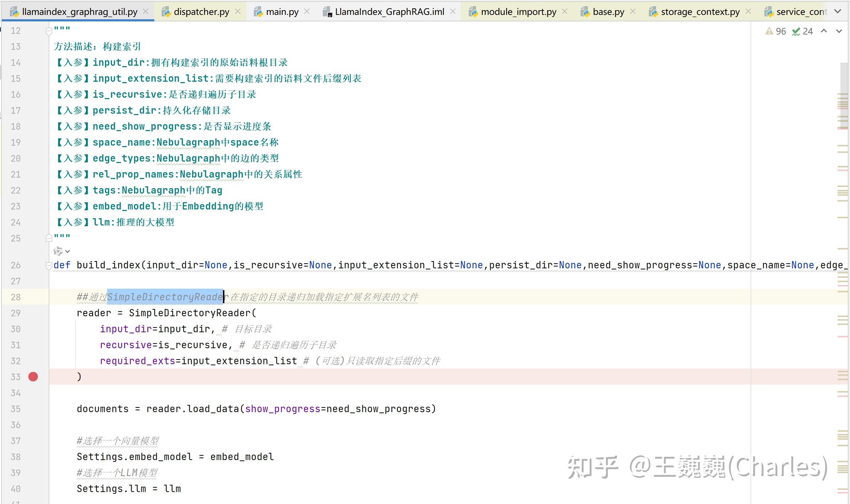Click the up arrow to jump to previous problem
The image size is (850, 504).
(x=823, y=31)
